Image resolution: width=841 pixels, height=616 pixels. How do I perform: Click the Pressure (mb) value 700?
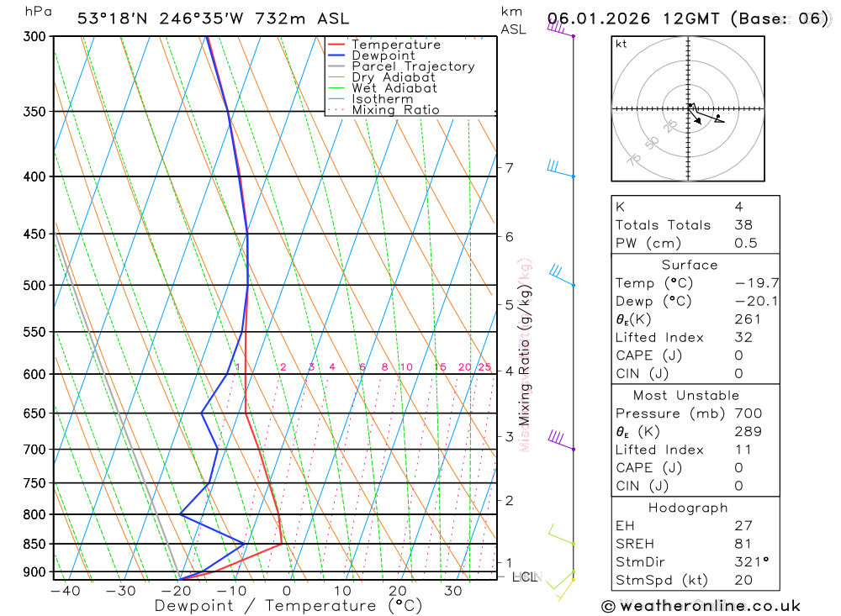[x=748, y=413]
